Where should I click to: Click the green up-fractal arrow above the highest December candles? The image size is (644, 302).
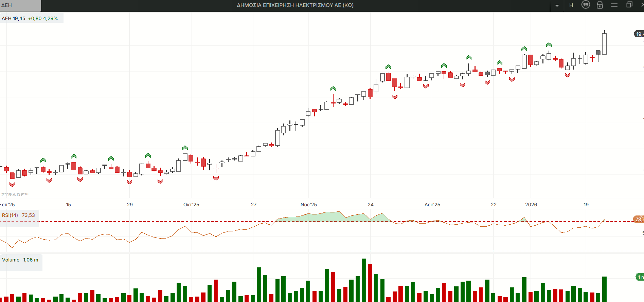pyautogui.click(x=524, y=49)
